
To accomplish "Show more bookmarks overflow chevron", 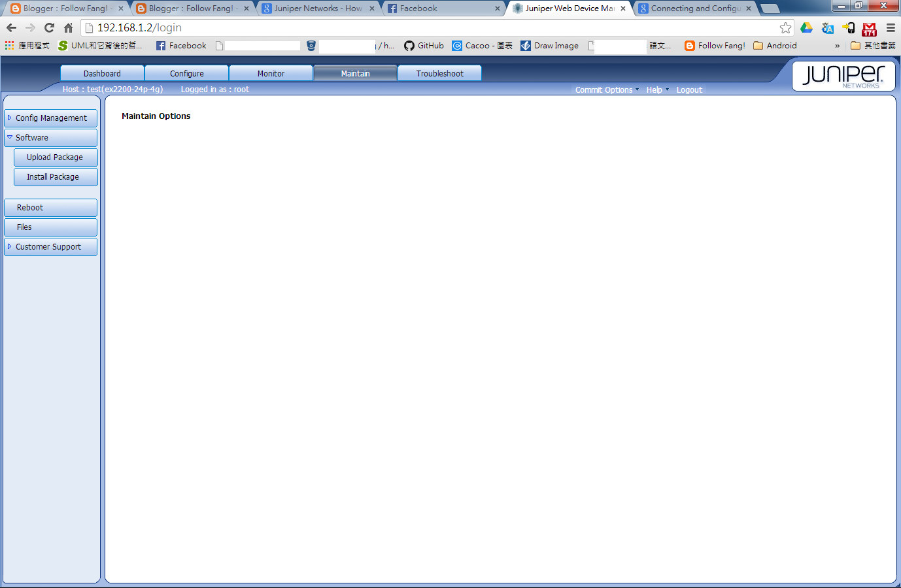I will coord(837,46).
